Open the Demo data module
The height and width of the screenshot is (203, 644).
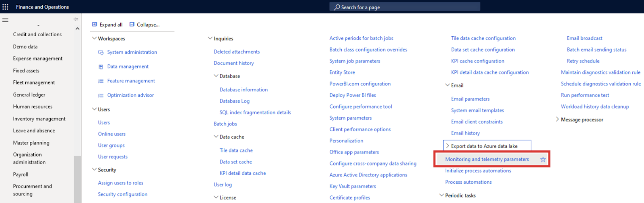pos(25,47)
